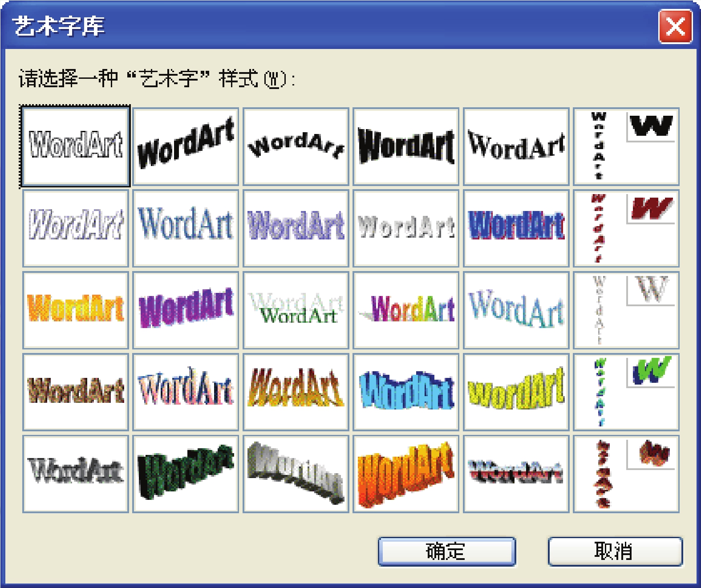Viewport: 701px width, 588px height.
Task: Close the 艺术字库 dialog window
Action: (x=675, y=27)
